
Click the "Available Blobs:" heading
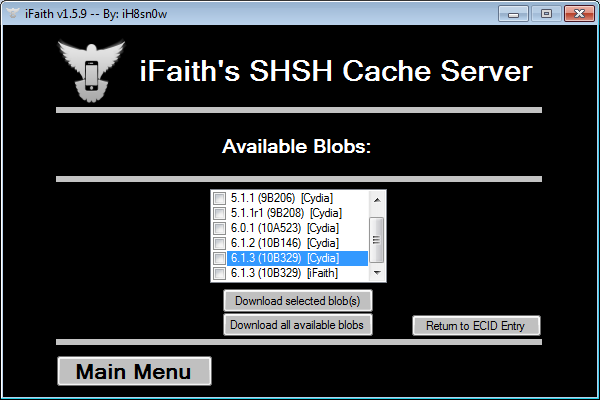coord(296,146)
